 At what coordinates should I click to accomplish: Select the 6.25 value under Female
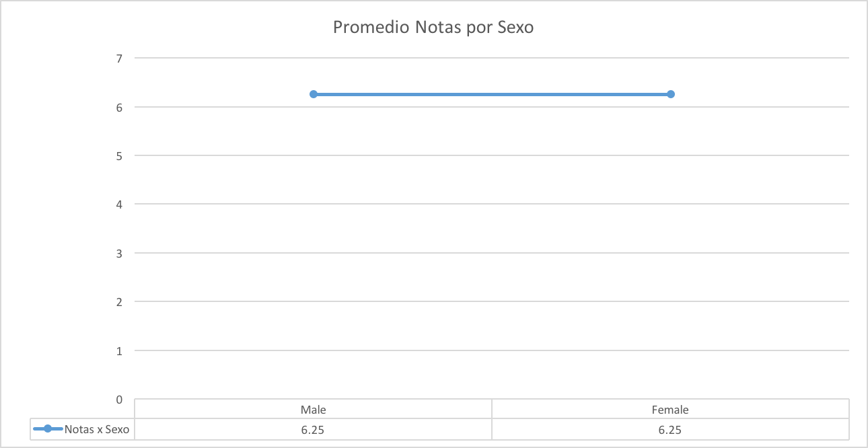671,429
